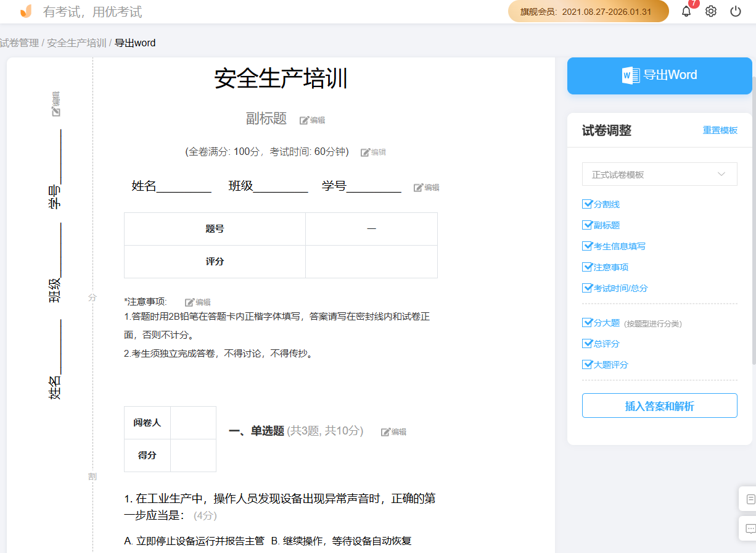Click the 插入答案和解析 button

[x=659, y=405]
